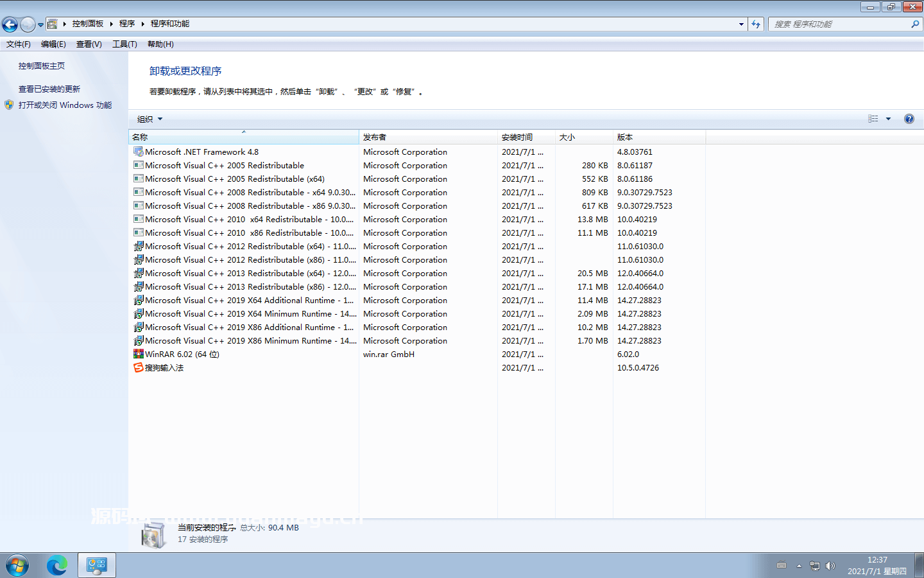Open the view options dropdown arrow
The height and width of the screenshot is (578, 924).
pos(888,118)
